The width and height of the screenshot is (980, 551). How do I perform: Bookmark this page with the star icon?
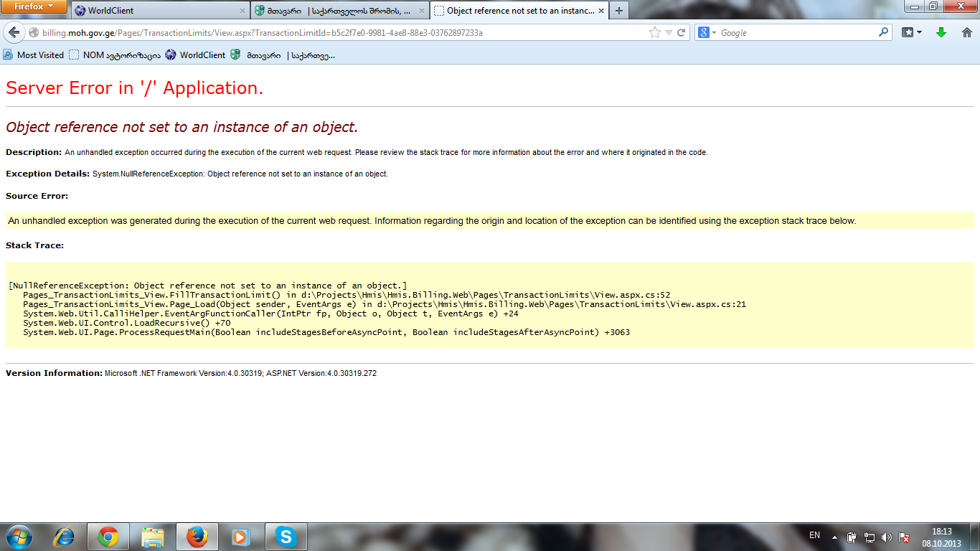(x=654, y=32)
